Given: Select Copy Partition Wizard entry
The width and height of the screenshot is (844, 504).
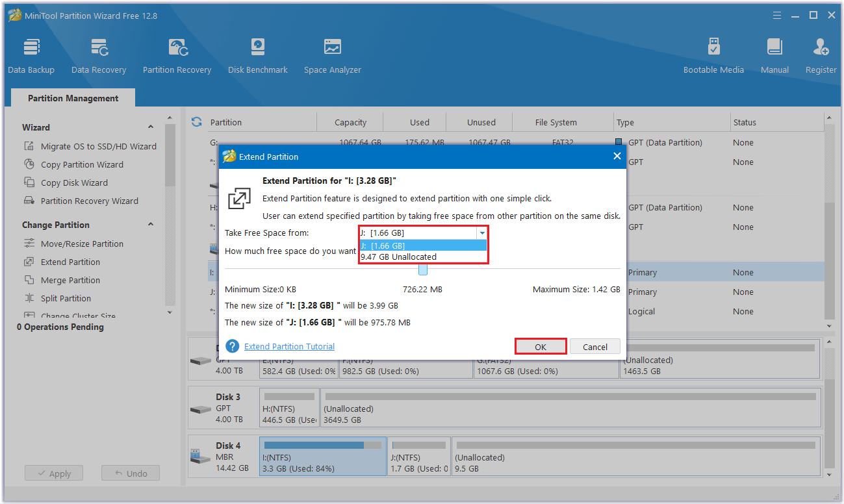Looking at the screenshot, I should tap(82, 164).
